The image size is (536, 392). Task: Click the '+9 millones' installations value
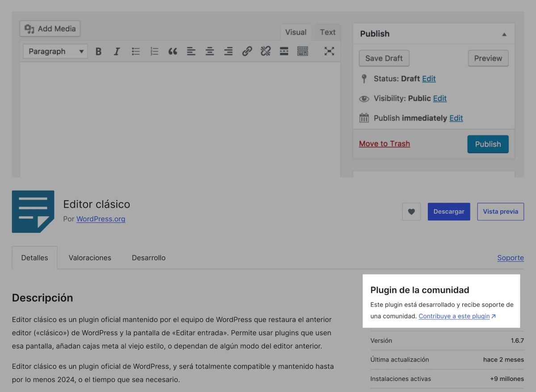[507, 379]
